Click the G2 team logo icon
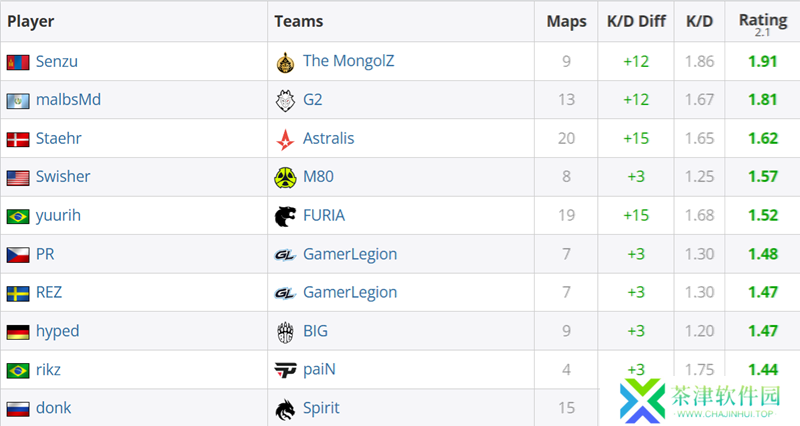800x426 pixels. click(285, 101)
